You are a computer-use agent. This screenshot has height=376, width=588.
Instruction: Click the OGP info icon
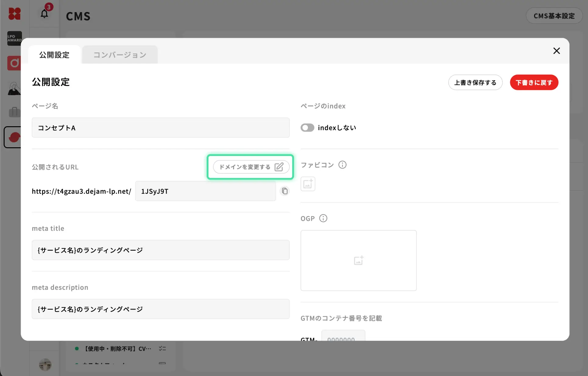(x=323, y=218)
